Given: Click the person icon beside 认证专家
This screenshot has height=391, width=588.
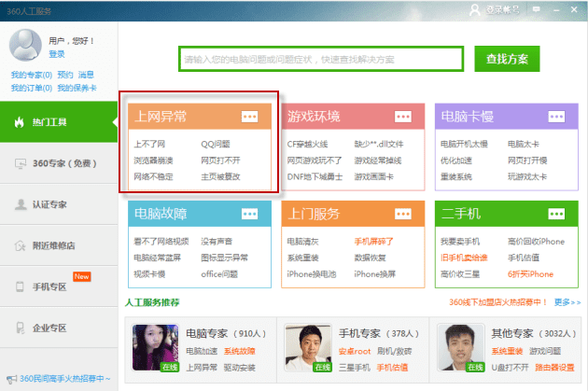Looking at the screenshot, I should [x=21, y=204].
